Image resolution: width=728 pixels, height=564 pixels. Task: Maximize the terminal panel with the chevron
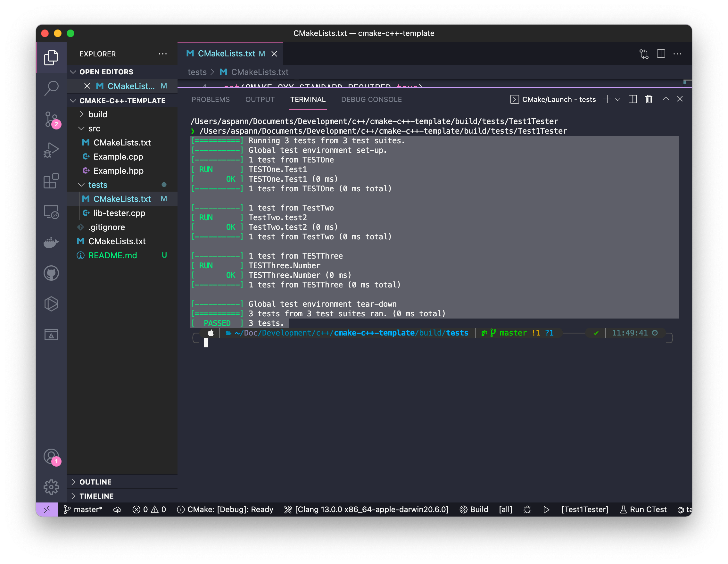tap(666, 99)
